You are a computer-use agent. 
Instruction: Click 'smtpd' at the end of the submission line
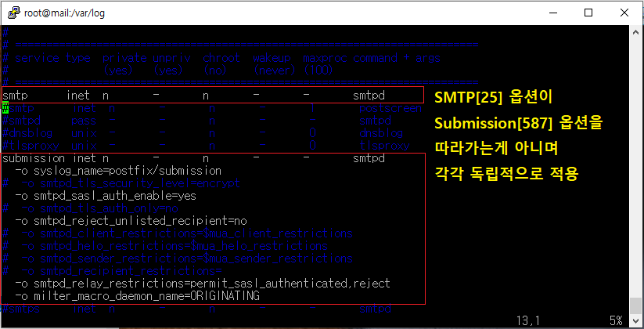pyautogui.click(x=369, y=158)
